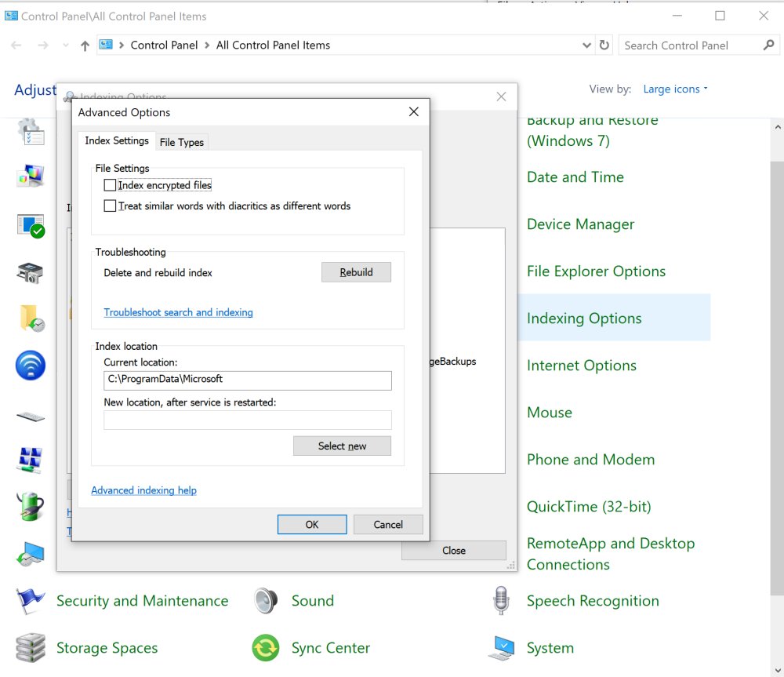Select the Index Settings tab

tap(117, 140)
